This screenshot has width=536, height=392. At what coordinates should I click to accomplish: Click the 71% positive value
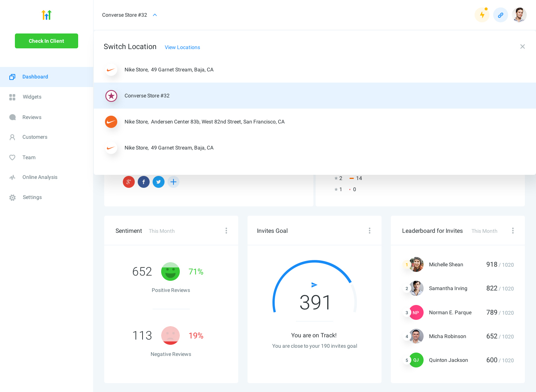[196, 272]
